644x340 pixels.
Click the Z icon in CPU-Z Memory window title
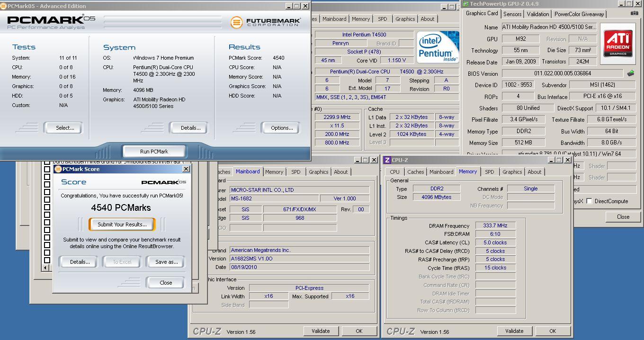coord(387,160)
